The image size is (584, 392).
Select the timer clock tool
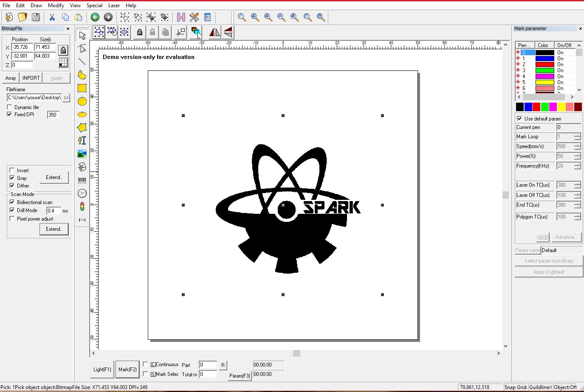pyautogui.click(x=82, y=193)
